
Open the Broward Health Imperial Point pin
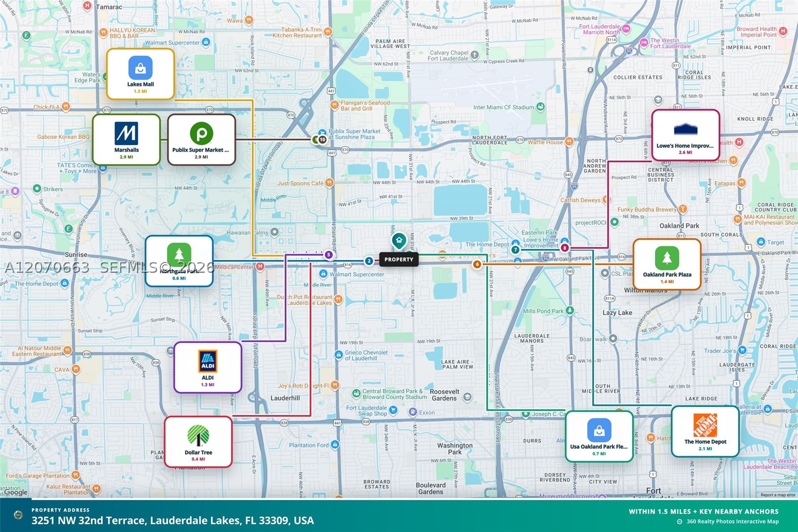click(783, 31)
